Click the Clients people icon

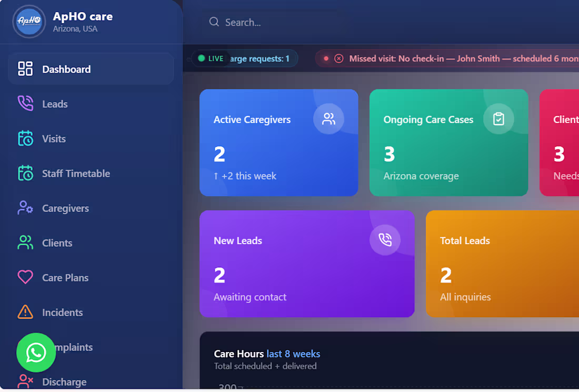coord(25,243)
